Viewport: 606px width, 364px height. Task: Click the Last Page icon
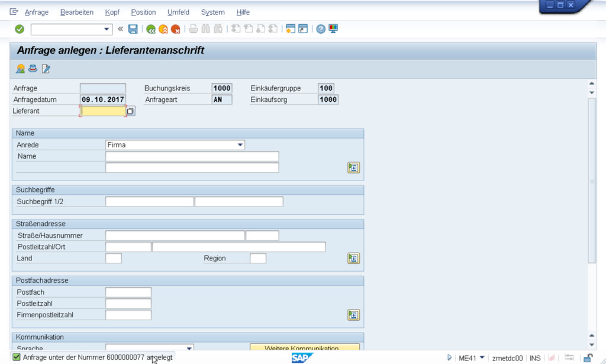[x=273, y=29]
